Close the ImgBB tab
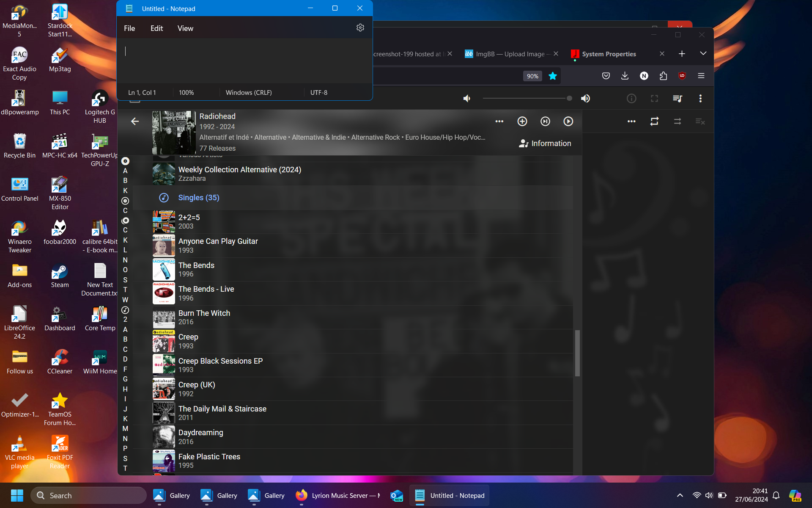812x508 pixels. coord(556,54)
